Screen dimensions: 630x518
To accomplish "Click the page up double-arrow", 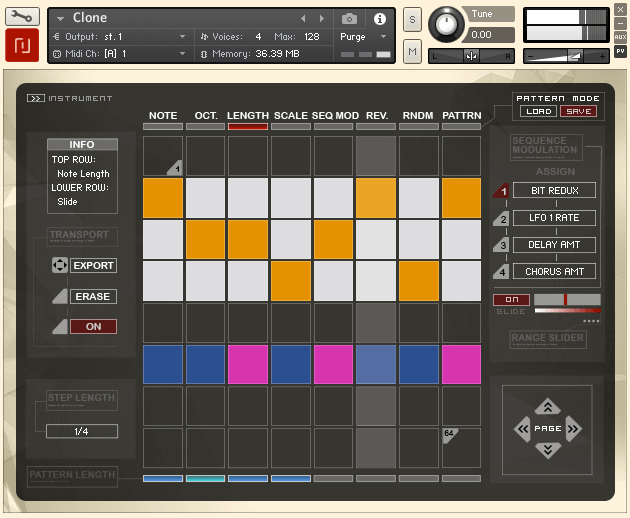I will click(x=547, y=406).
